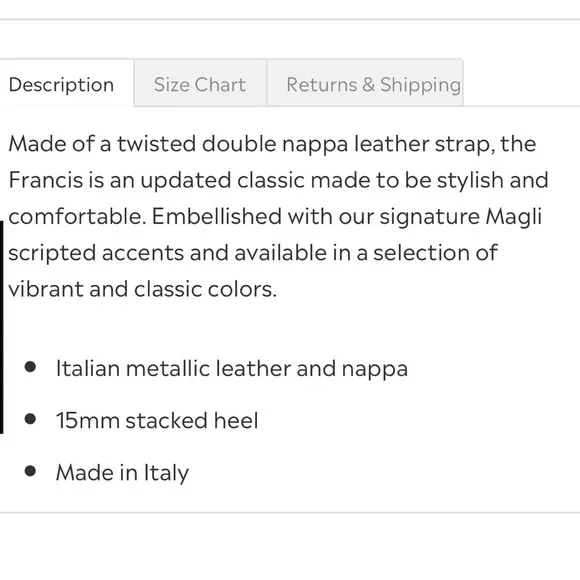Click the word "comfortable." in the paragraph
580x580 pixels.
pyautogui.click(x=77, y=216)
